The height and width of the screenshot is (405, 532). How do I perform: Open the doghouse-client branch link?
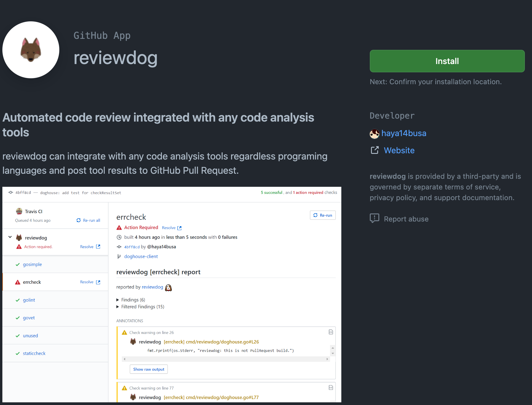click(141, 256)
